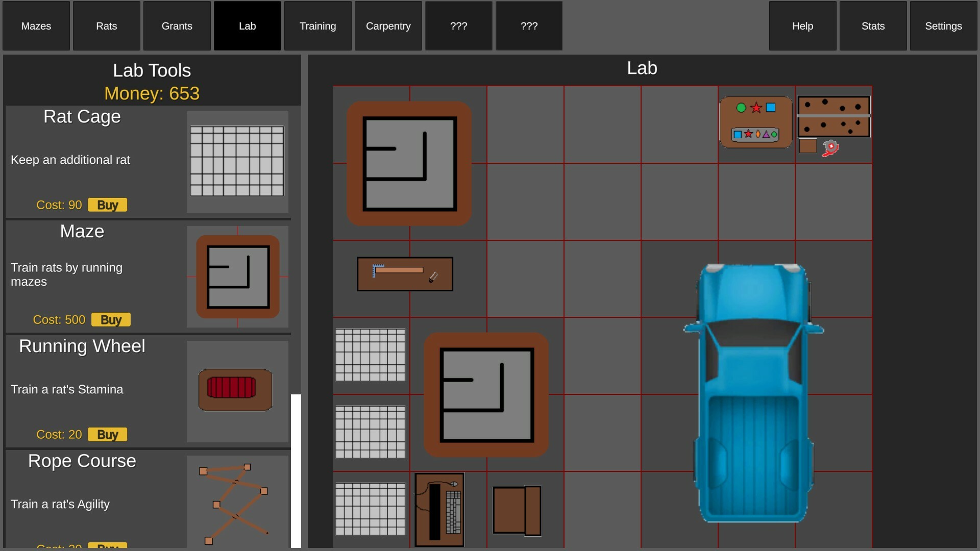Select the small rat near the plank board

coord(830,148)
